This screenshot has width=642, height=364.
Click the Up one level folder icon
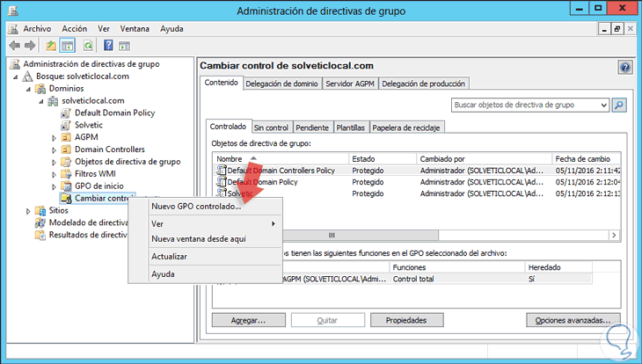[x=51, y=46]
